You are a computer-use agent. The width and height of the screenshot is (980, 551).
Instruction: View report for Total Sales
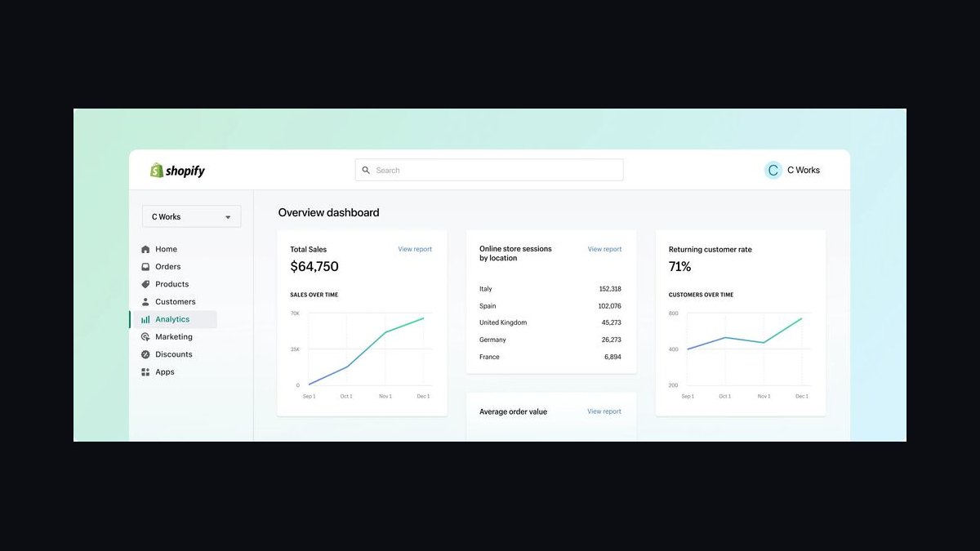(415, 249)
